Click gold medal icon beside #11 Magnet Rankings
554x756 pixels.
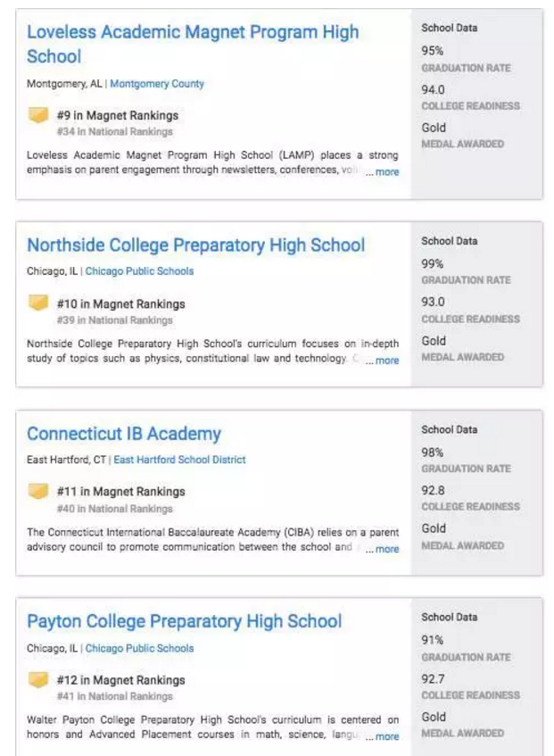(37, 492)
